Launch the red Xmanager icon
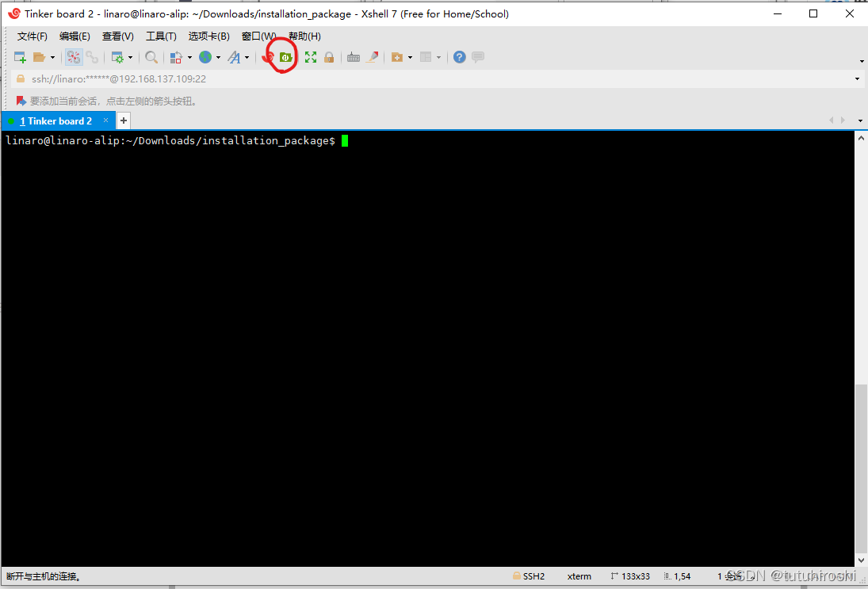 [x=269, y=57]
